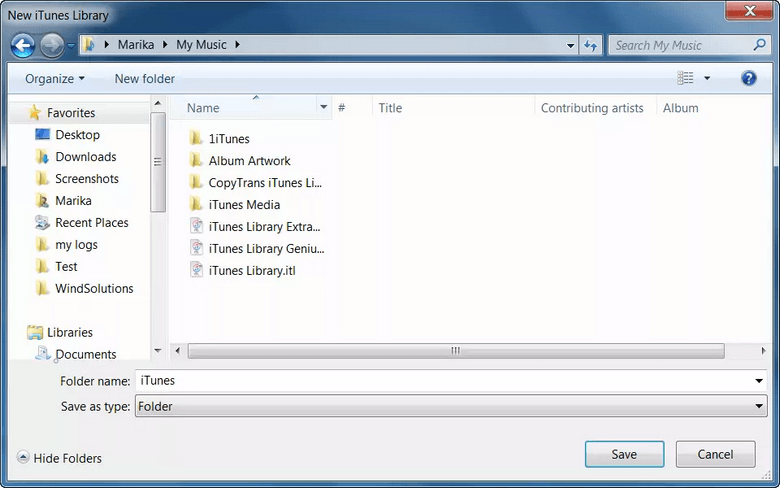Screen dimensions: 780x488
Task: Open Downloads in Favorites
Action: point(86,157)
